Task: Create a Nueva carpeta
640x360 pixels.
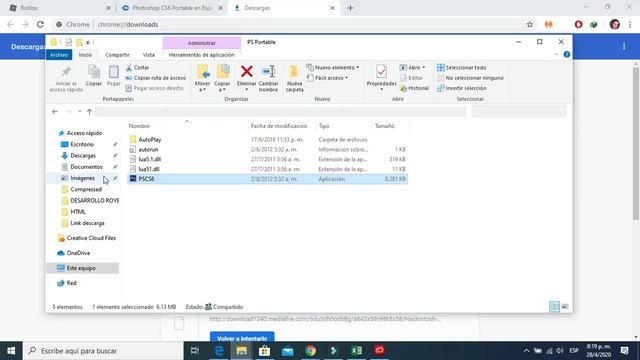Action: pos(294,78)
